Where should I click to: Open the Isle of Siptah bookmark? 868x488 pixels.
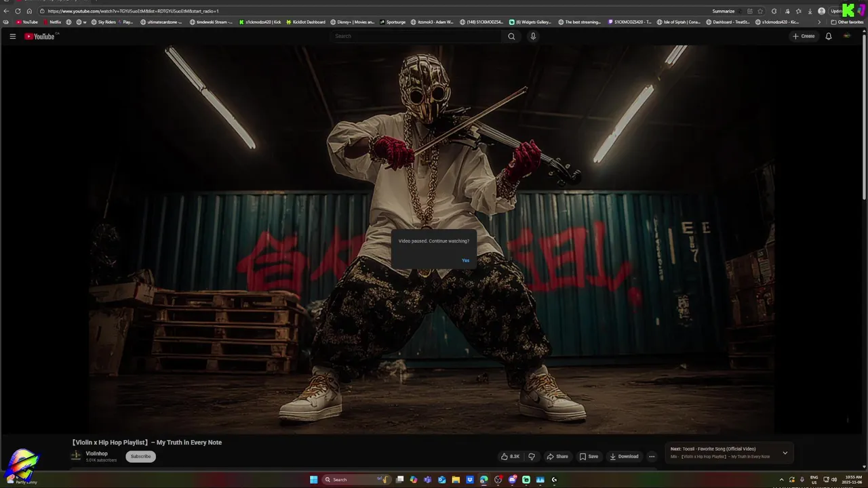click(x=679, y=22)
